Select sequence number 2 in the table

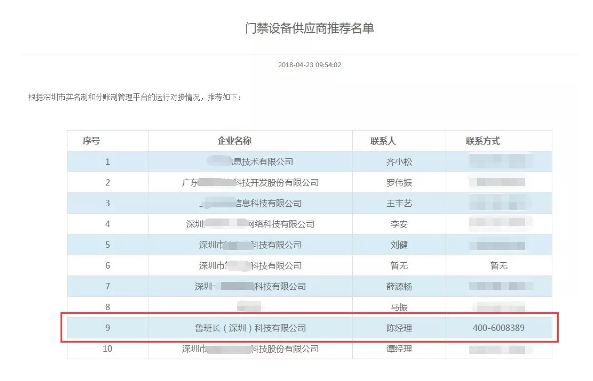[107, 183]
